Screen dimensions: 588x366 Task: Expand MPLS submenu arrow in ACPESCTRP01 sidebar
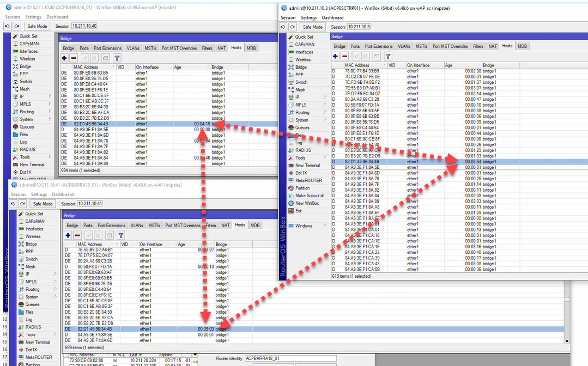click(x=325, y=105)
